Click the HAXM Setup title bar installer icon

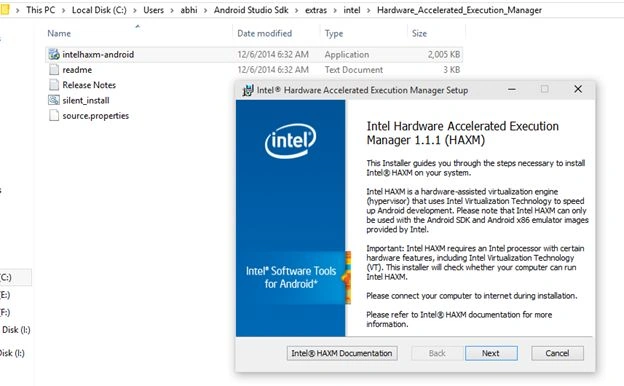pos(248,90)
